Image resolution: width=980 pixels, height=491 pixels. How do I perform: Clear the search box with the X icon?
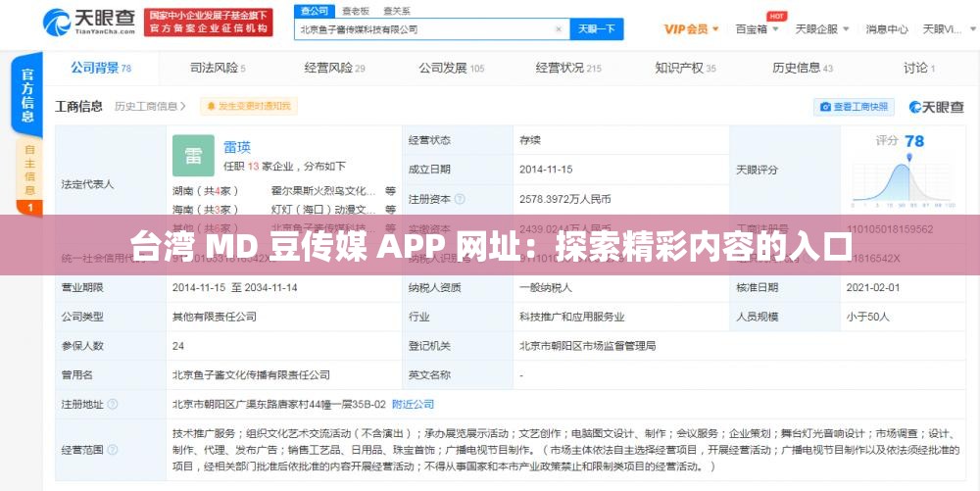pyautogui.click(x=559, y=29)
